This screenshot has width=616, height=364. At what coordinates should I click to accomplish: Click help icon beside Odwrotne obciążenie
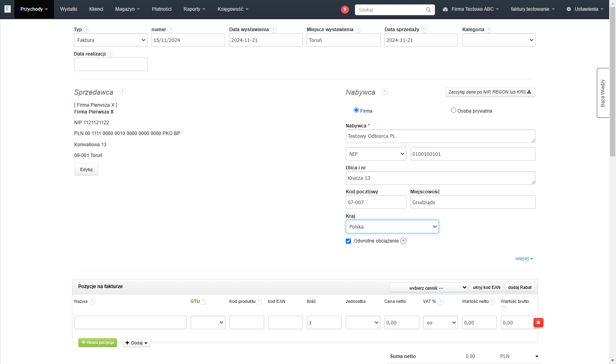tap(403, 241)
